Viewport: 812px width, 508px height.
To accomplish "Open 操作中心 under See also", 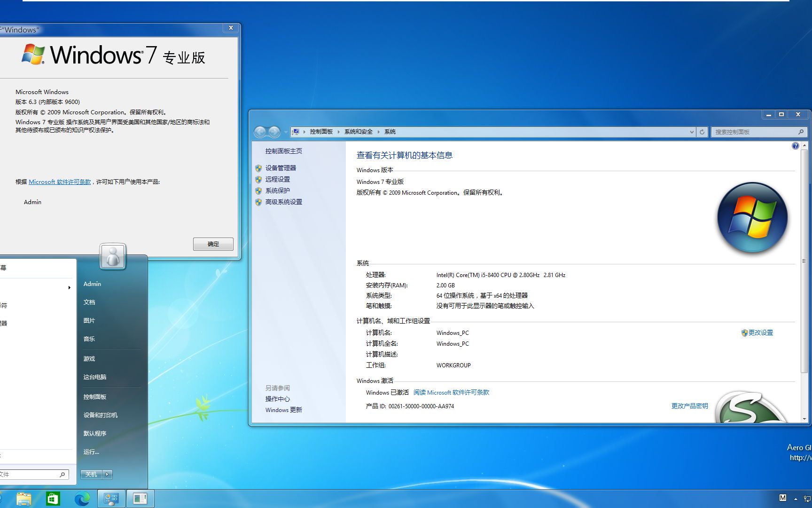I will pyautogui.click(x=278, y=399).
